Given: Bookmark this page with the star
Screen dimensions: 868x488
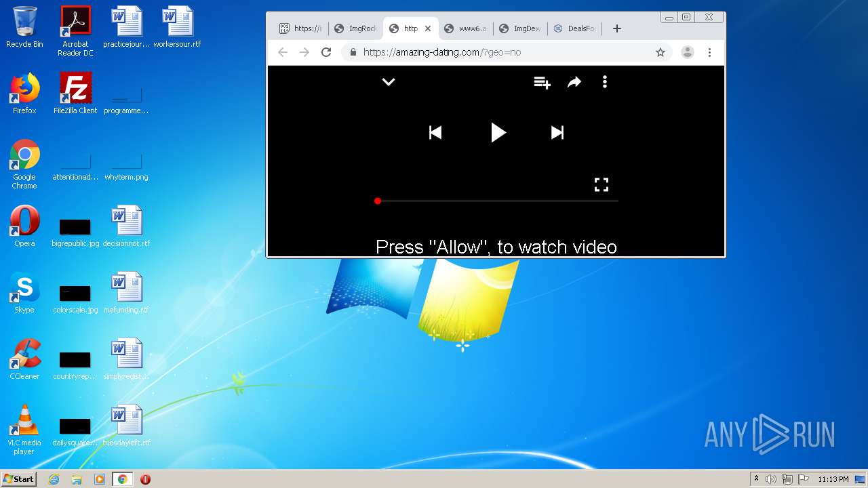Looking at the screenshot, I should click(x=660, y=52).
